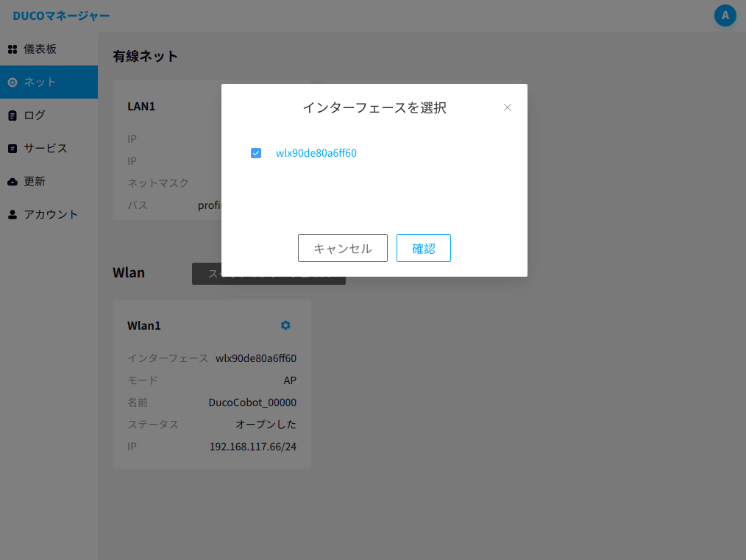Click the update cloud icon

[13, 182]
